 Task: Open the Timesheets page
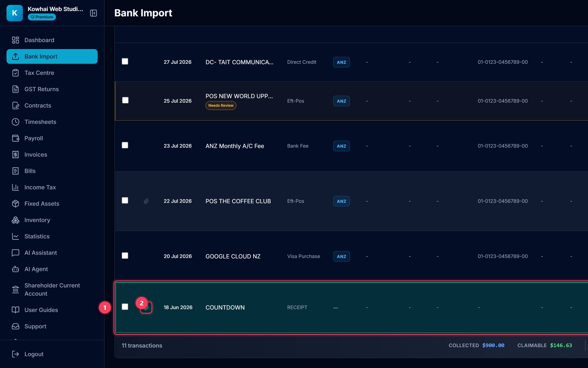coord(52,122)
